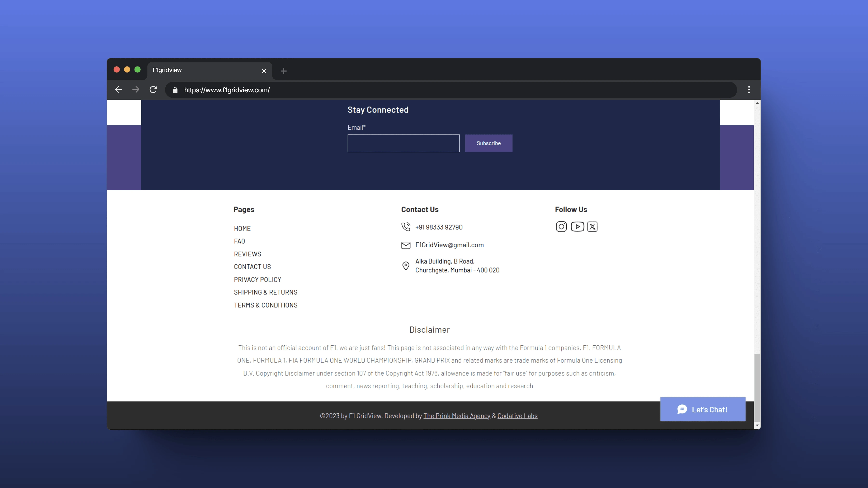Open The Prink Media Agency link
The image size is (868, 488).
[457, 416]
